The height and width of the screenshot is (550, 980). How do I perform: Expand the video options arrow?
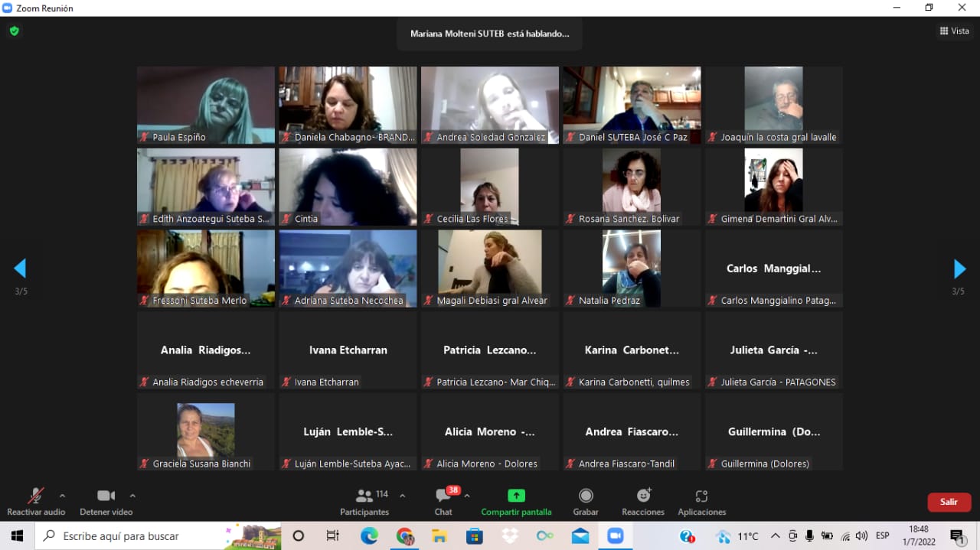tap(132, 495)
